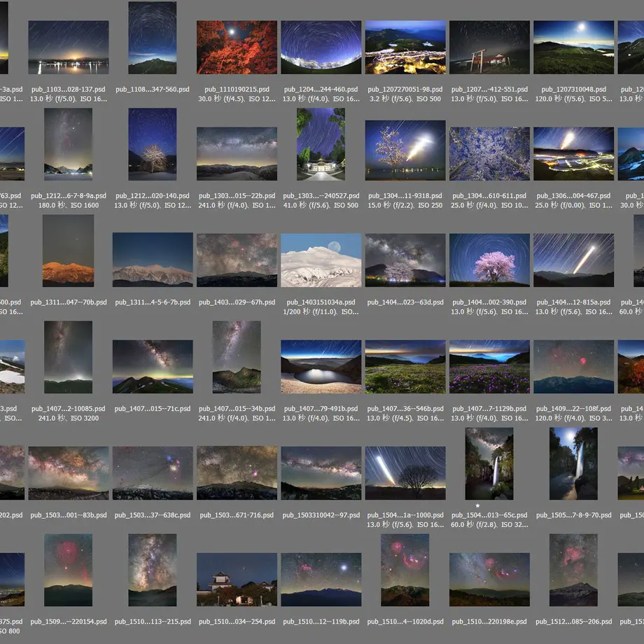This screenshot has width=644, height=644.
Task: Select the vertical thumbnail pub_1407...2-10085.psd
Action: tap(68, 357)
